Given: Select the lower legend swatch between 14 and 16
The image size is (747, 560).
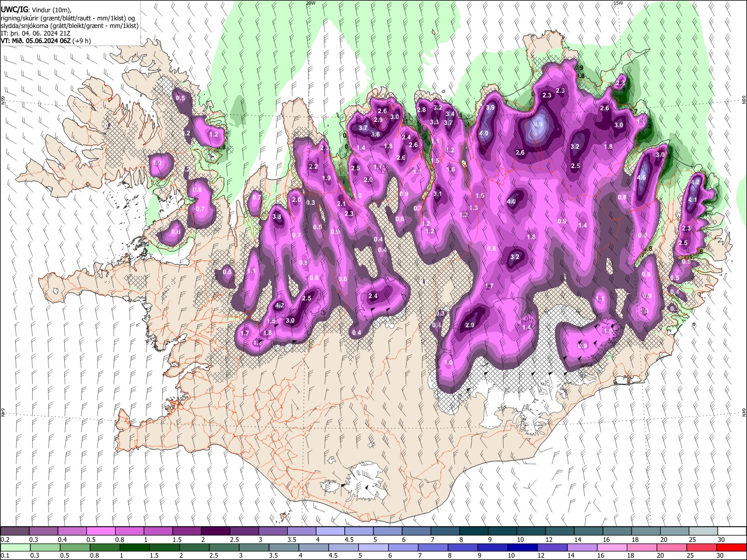Looking at the screenshot, I should tap(581, 547).
